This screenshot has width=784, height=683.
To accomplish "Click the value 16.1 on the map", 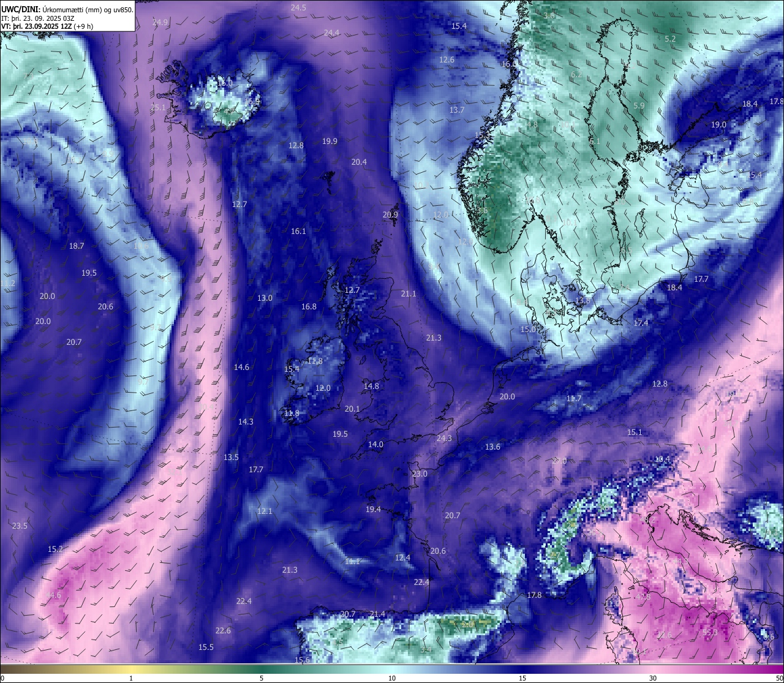I will click(x=298, y=231).
